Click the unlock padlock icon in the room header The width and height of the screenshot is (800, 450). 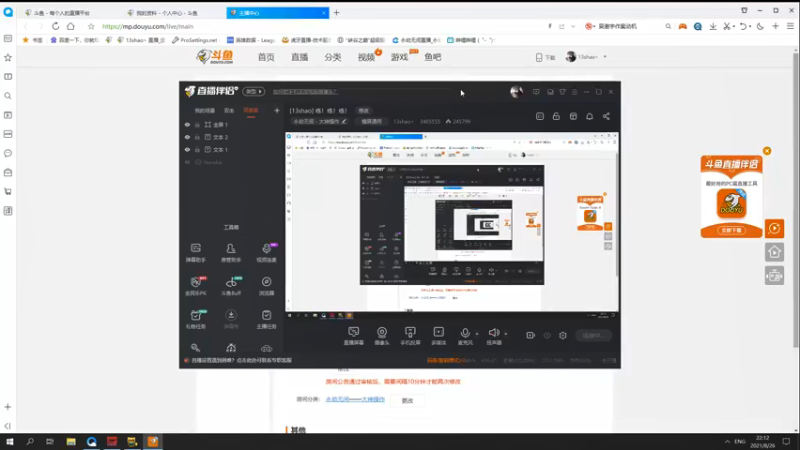point(556,116)
